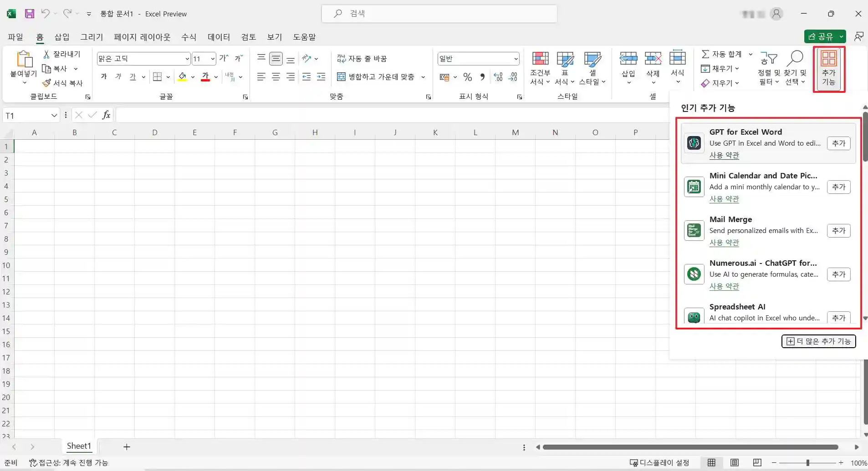Switch to Insert (삽입) tab
868x471 pixels.
click(x=62, y=37)
